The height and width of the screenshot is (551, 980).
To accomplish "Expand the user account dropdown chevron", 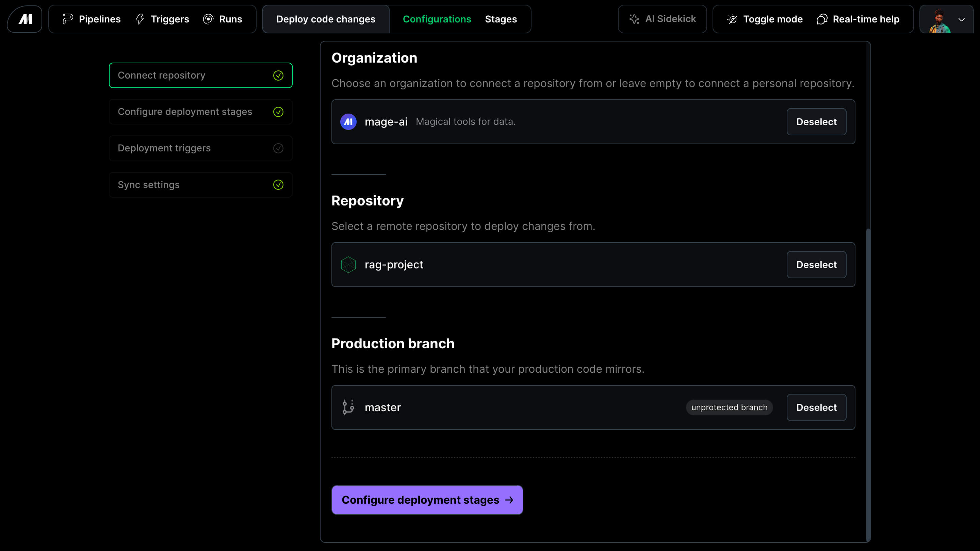I will point(961,19).
